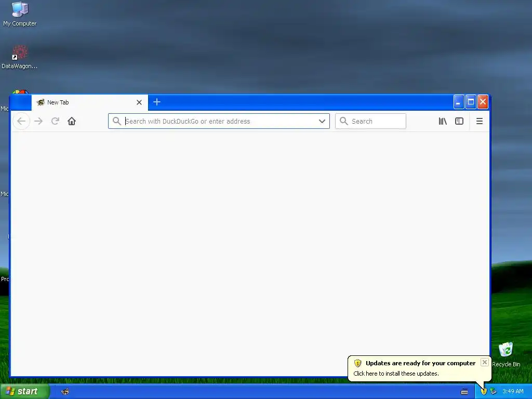The width and height of the screenshot is (532, 399).
Task: Focus the DuckDuckGo address bar field
Action: coord(219,121)
